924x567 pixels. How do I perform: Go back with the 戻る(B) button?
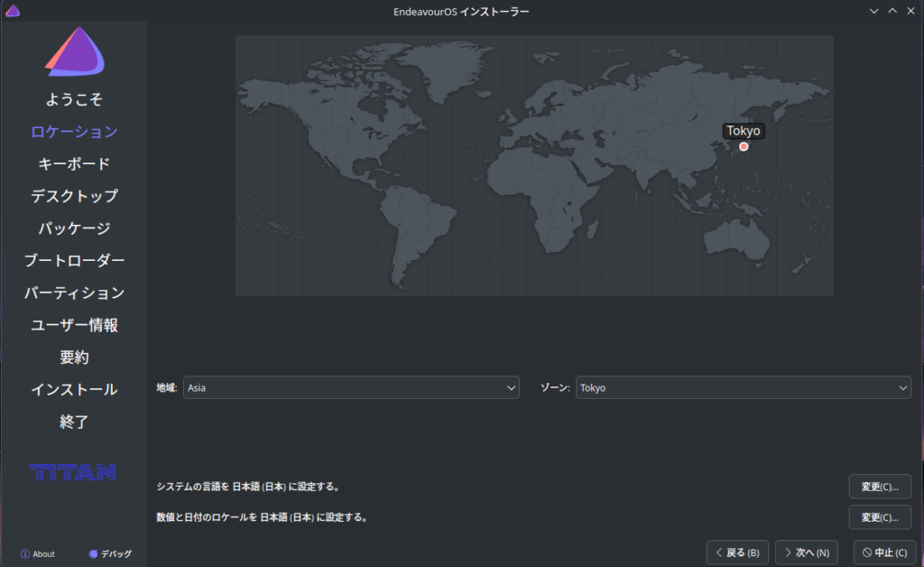[737, 552]
